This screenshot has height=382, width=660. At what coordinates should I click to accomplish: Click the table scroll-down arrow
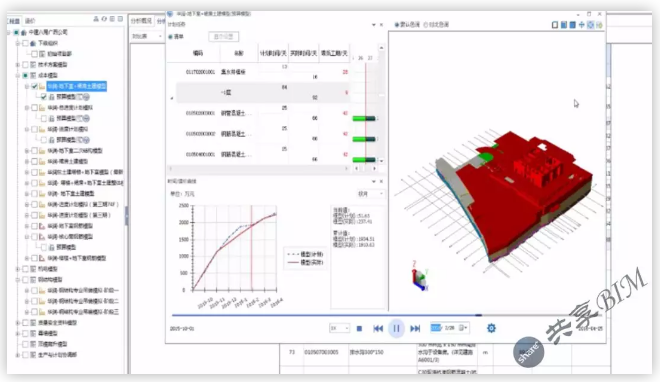(x=381, y=161)
